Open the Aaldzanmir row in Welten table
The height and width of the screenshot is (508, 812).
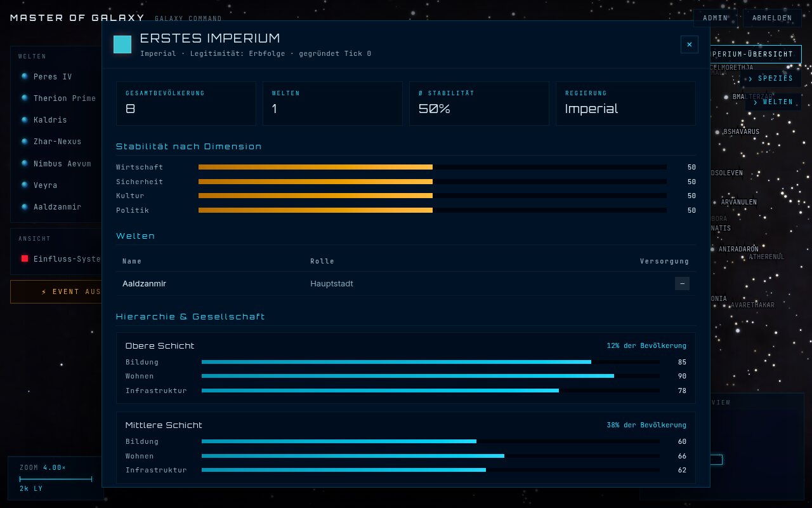tap(406, 283)
